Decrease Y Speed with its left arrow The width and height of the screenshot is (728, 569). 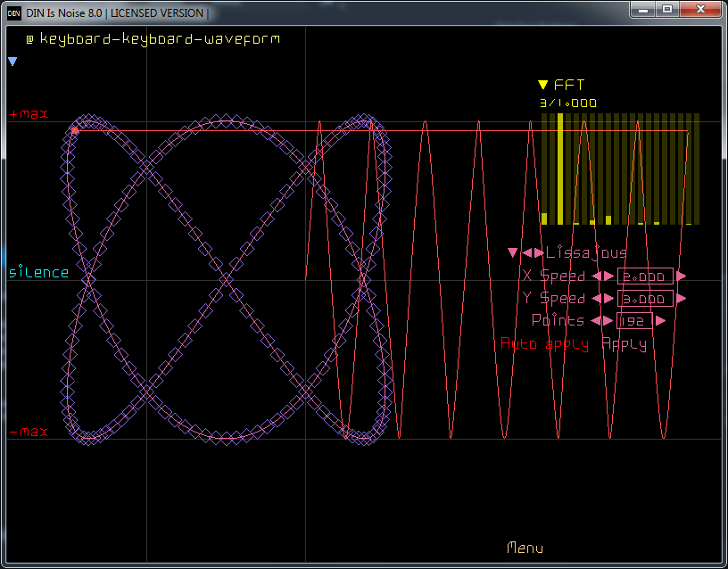click(x=597, y=299)
